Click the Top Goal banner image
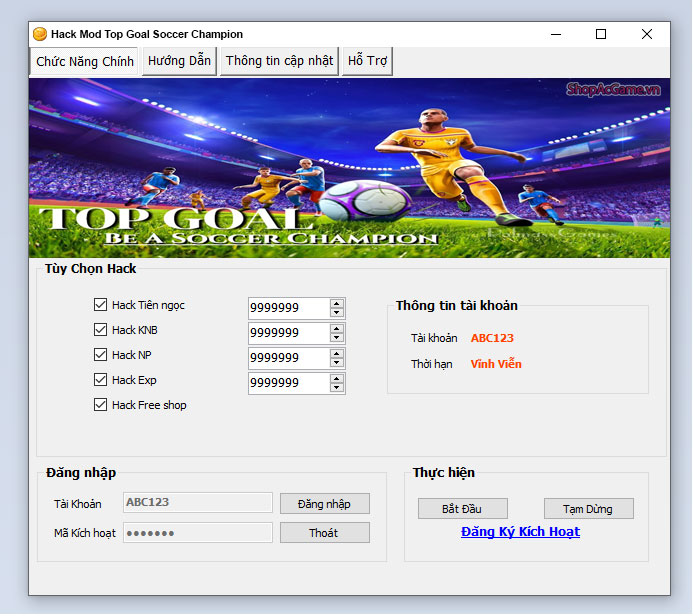The width and height of the screenshot is (693, 616). pos(349,168)
